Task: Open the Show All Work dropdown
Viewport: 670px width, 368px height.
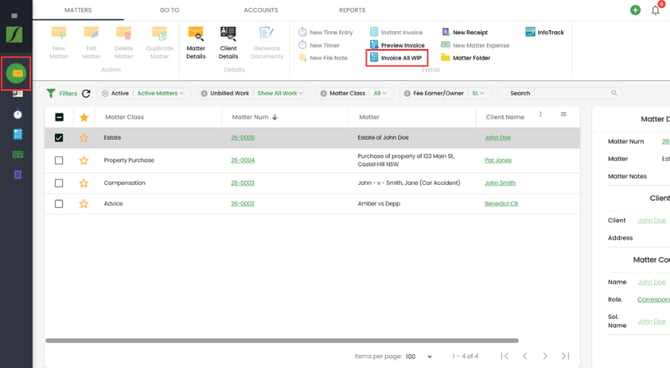Action: (x=280, y=93)
